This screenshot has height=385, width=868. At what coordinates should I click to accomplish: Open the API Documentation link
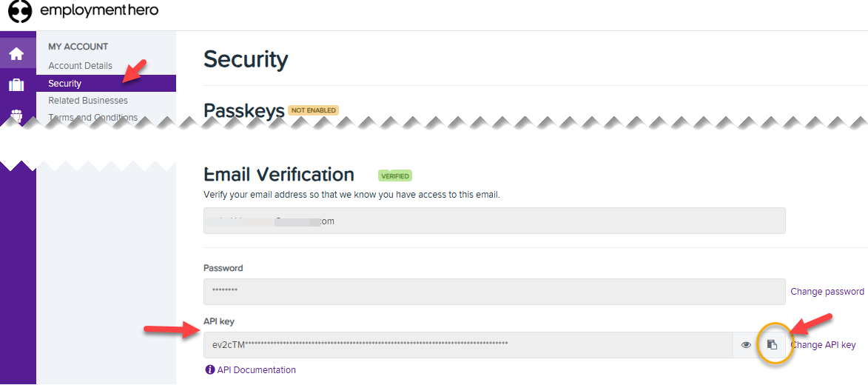[256, 370]
